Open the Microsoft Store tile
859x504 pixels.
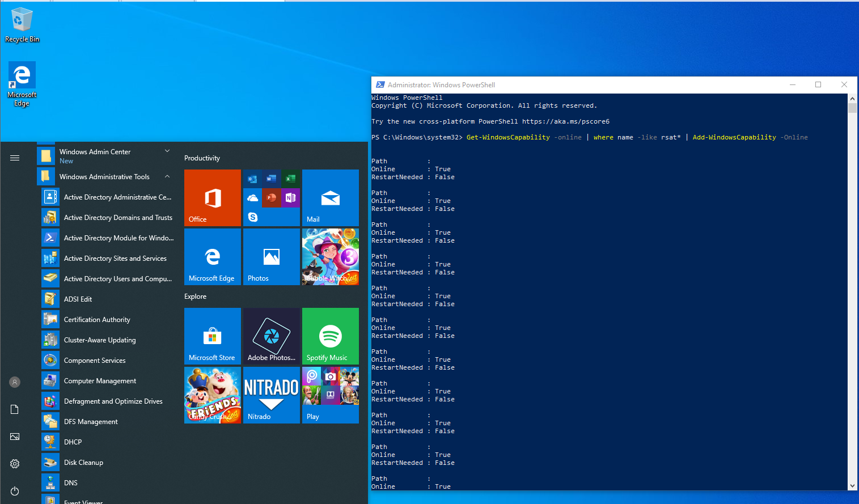(x=212, y=336)
